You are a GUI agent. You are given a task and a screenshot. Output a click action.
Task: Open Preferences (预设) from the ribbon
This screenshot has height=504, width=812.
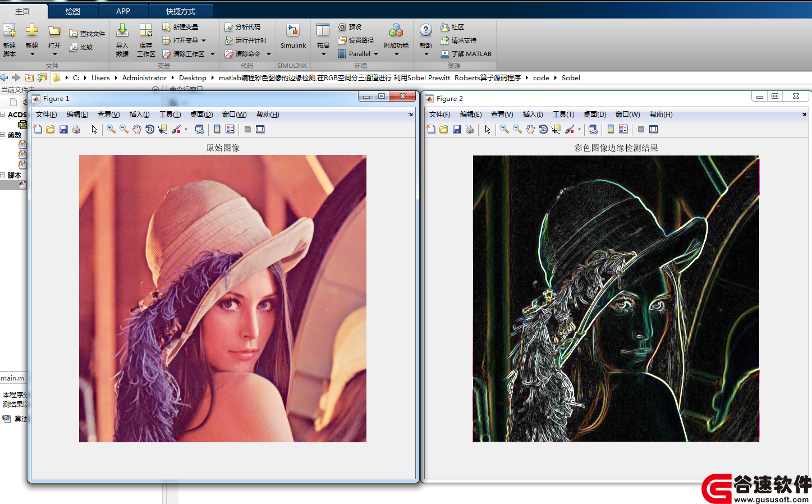point(350,27)
